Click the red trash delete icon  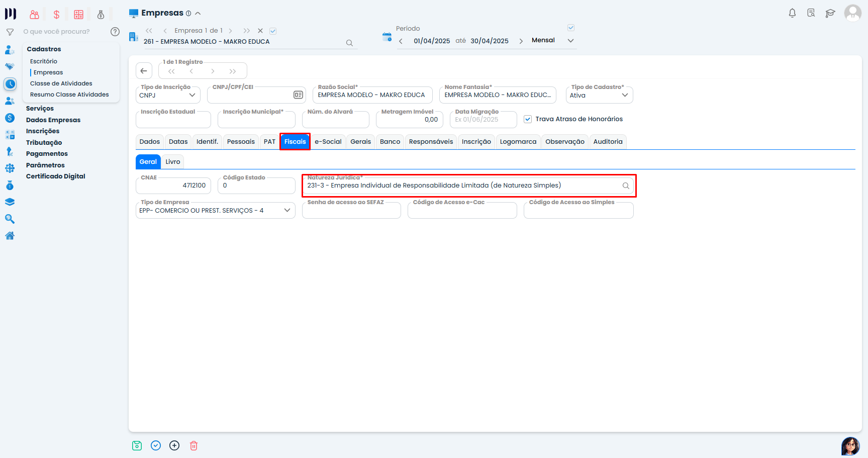coord(194,445)
